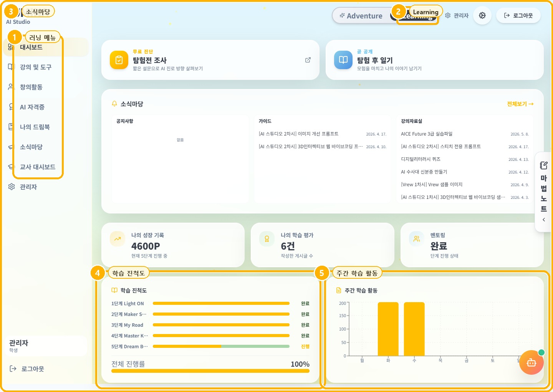Image resolution: width=553 pixels, height=392 pixels.
Task: Click the 5단계 Dream progress bar
Action: pos(221,346)
